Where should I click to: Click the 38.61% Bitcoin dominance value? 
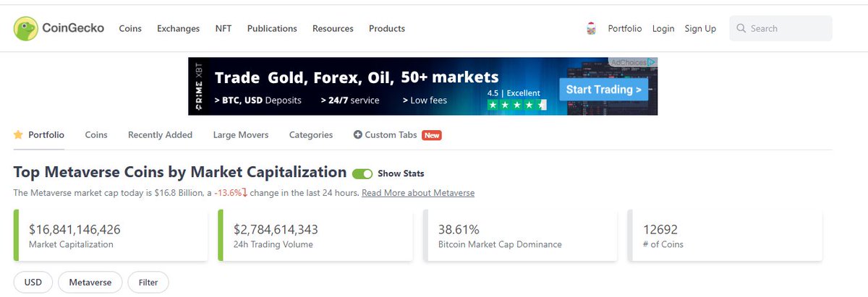click(x=459, y=230)
